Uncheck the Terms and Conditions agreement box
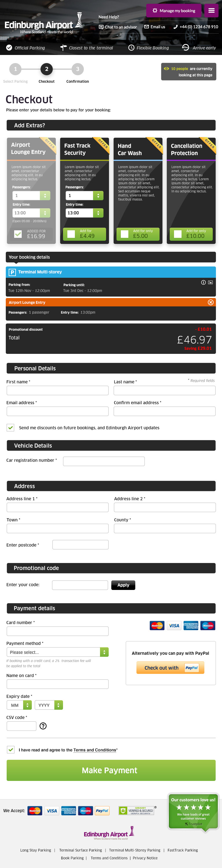This screenshot has width=222, height=868. [x=11, y=750]
